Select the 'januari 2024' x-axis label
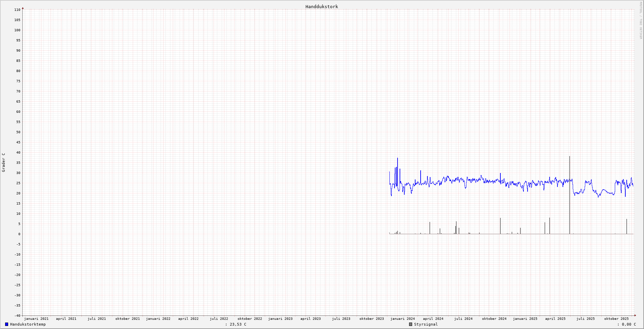Screen dimensions: 644x329 [x=402, y=319]
